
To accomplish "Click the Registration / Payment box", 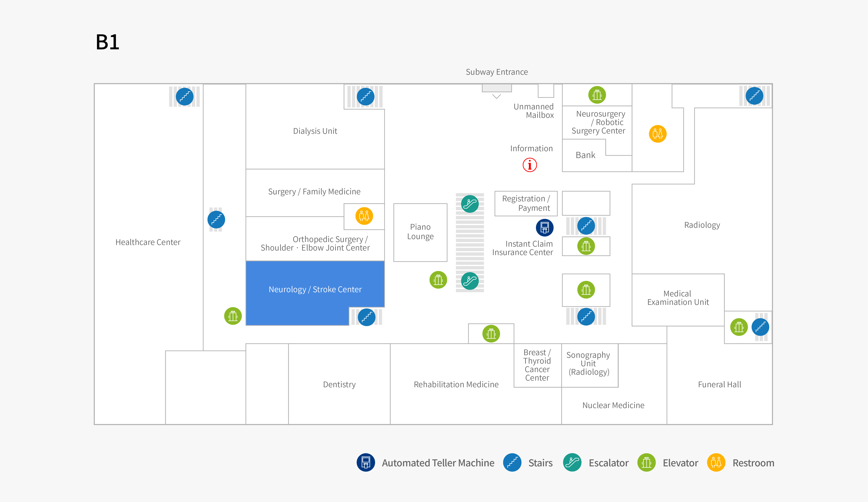I will [x=526, y=203].
